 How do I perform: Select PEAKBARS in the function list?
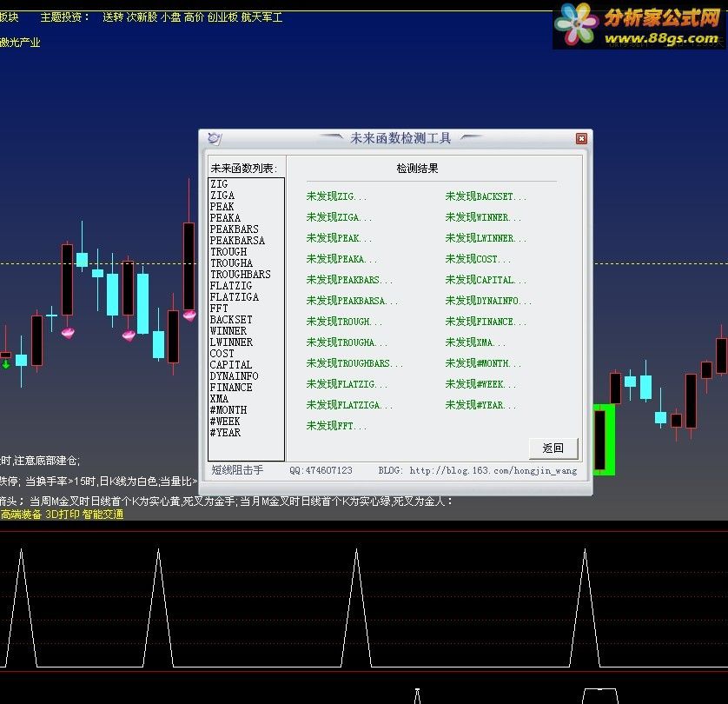click(234, 229)
